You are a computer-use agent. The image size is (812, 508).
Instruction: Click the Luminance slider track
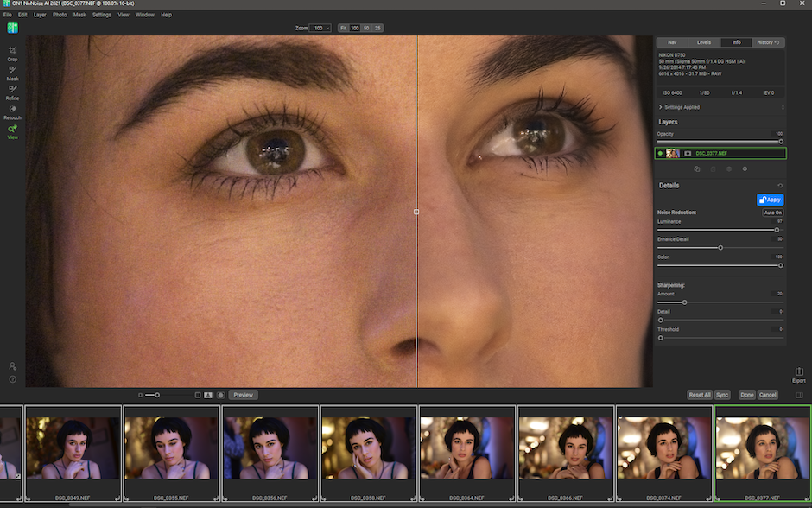(x=717, y=230)
